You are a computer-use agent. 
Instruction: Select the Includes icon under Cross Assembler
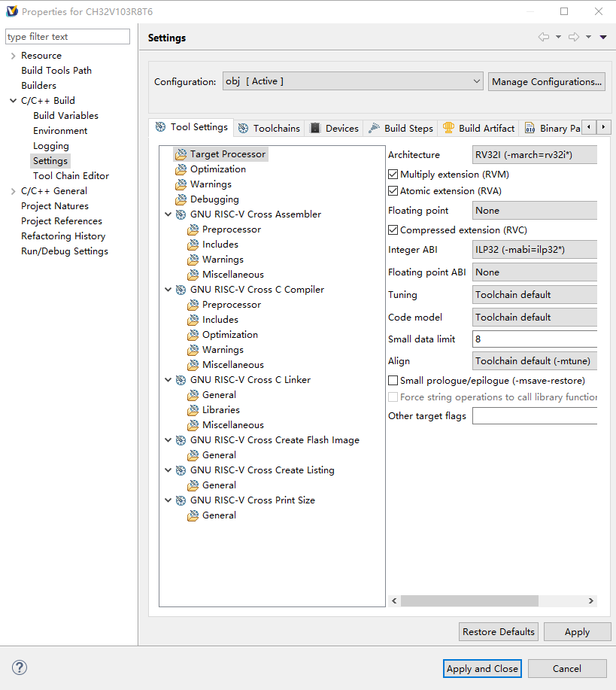pos(192,244)
